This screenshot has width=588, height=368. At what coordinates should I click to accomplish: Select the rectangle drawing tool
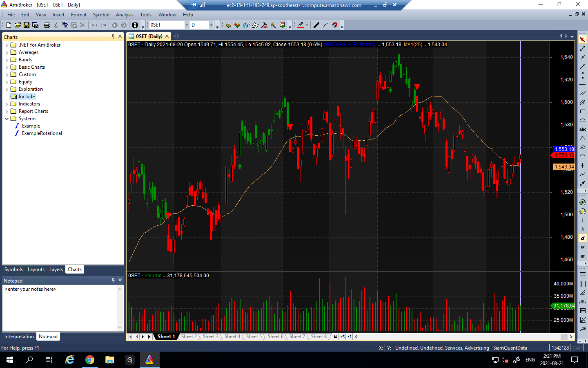click(583, 111)
